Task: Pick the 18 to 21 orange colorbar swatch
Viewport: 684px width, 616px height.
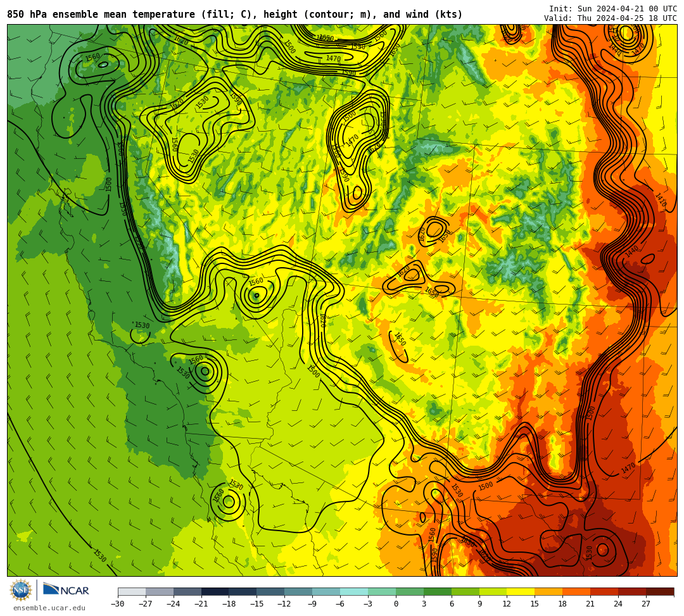Action: point(577,591)
